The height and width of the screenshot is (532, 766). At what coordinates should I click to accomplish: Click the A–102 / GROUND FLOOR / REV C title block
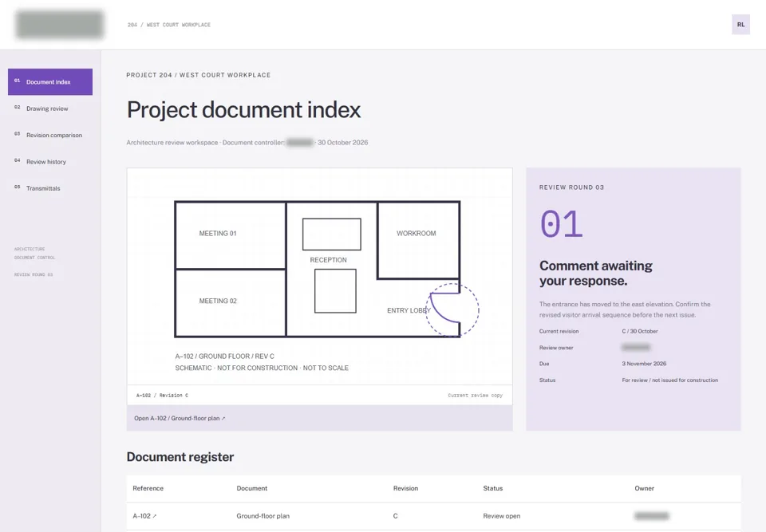[x=225, y=357]
